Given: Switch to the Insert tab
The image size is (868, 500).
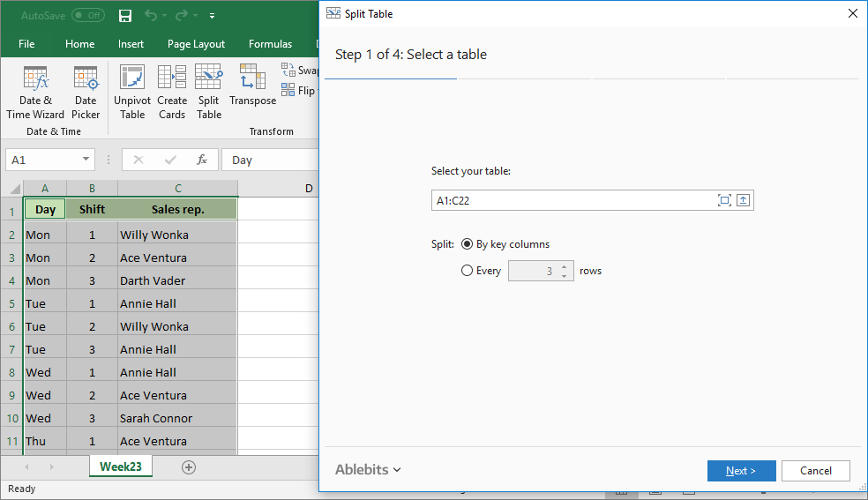Looking at the screenshot, I should (131, 44).
